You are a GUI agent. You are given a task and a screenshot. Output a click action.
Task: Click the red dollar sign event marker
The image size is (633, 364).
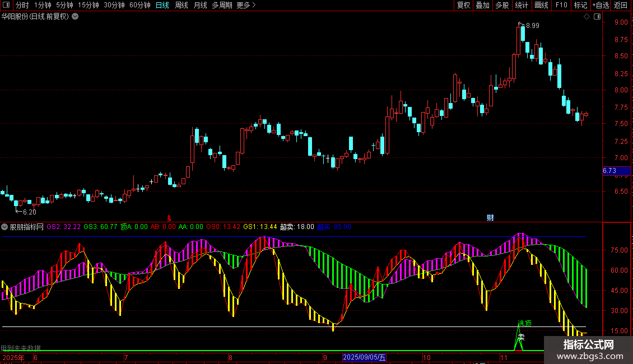point(169,217)
